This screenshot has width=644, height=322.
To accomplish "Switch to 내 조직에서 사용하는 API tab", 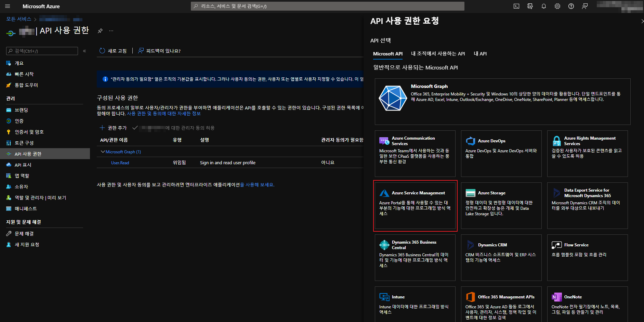I will [438, 54].
